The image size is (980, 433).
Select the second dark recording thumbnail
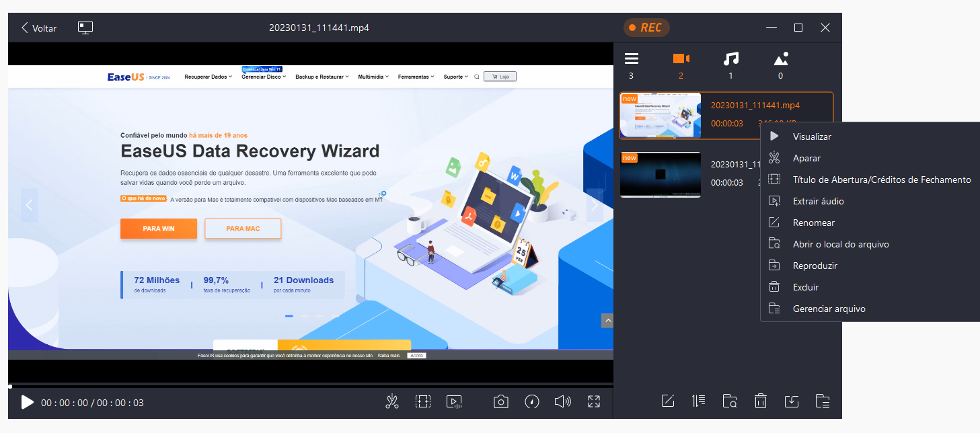pos(661,175)
